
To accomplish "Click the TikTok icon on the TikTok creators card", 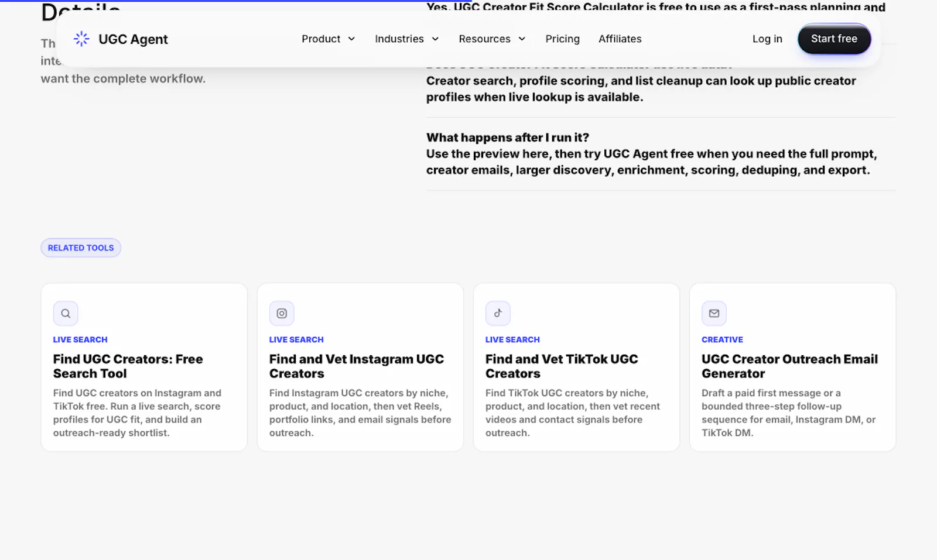I will click(498, 313).
